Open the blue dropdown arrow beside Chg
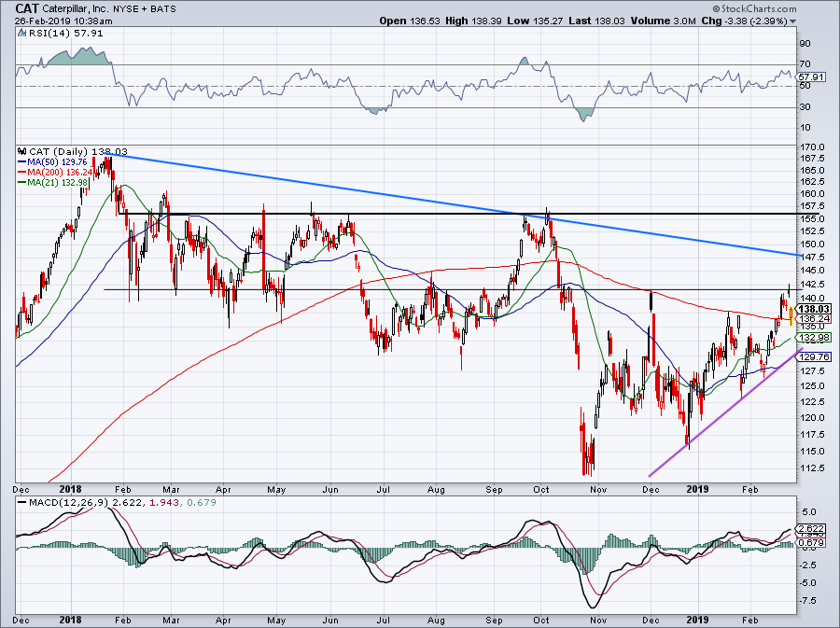The image size is (840, 628). 792,21
